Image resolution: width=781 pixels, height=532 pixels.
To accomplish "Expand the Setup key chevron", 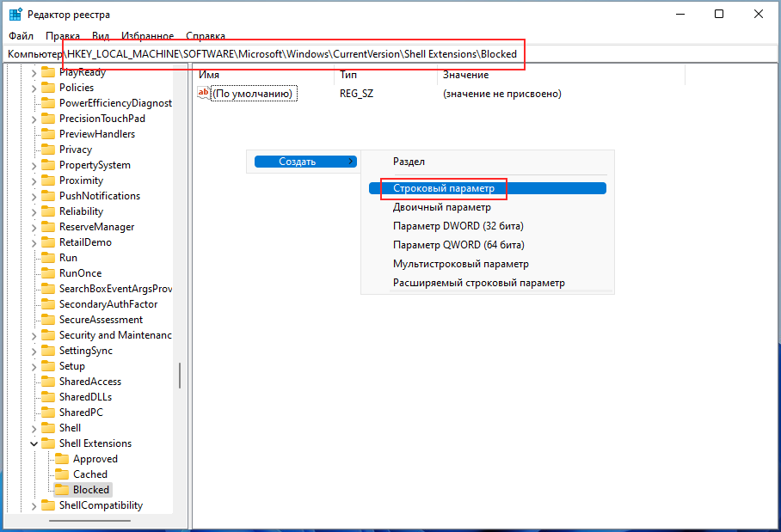I will [34, 366].
